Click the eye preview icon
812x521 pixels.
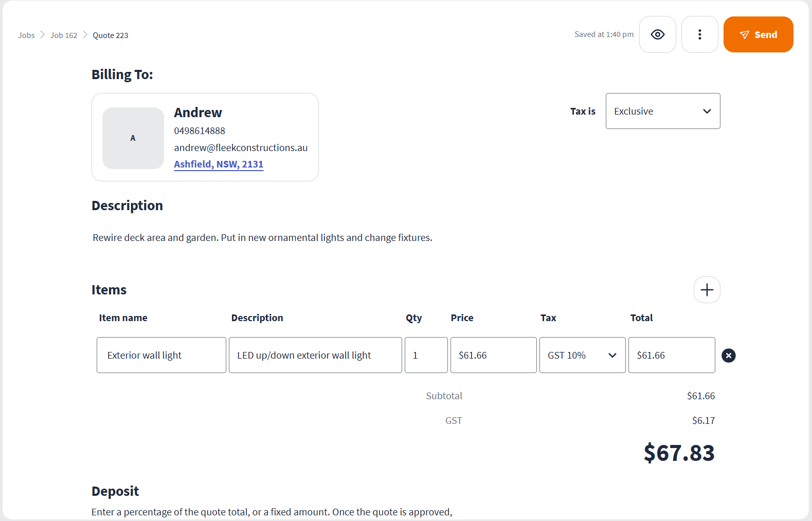(657, 34)
